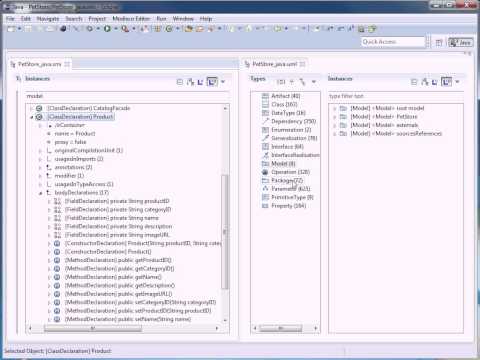Expand the [ClassDeclaration] CatalogFacade node
Image resolution: width=480 pixels, height=360 pixels.
coord(32,108)
